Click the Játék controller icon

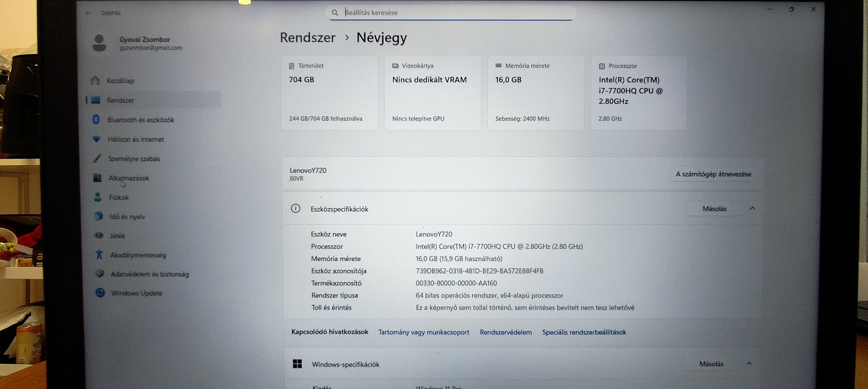coord(99,235)
